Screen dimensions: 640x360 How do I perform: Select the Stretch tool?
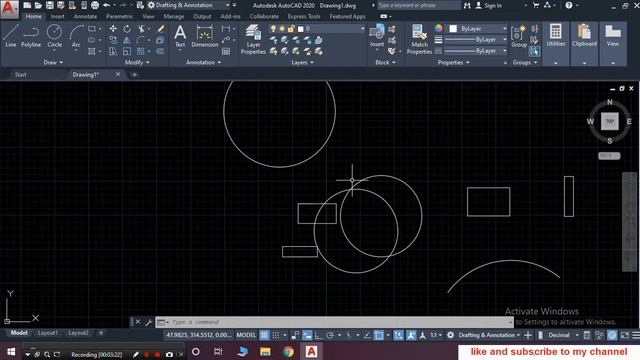(x=113, y=51)
